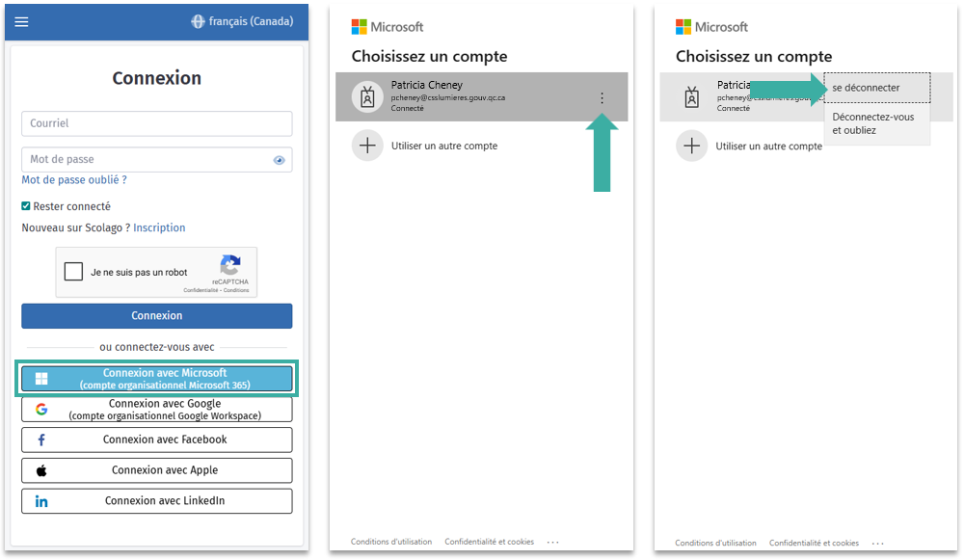Image resolution: width=964 pixels, height=560 pixels.
Task: Focus the Courriel email field
Action: pyautogui.click(x=157, y=123)
